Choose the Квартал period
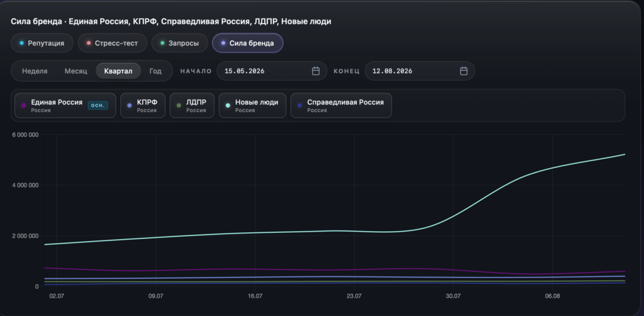This screenshot has width=644, height=316. (118, 71)
